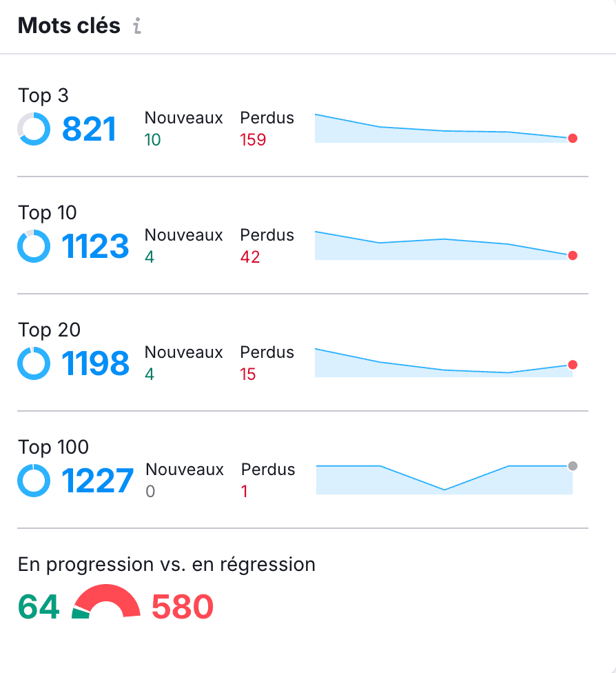Click the grey endpoint dot on Top 100 sparkline
The image size is (616, 673).
[x=572, y=466]
